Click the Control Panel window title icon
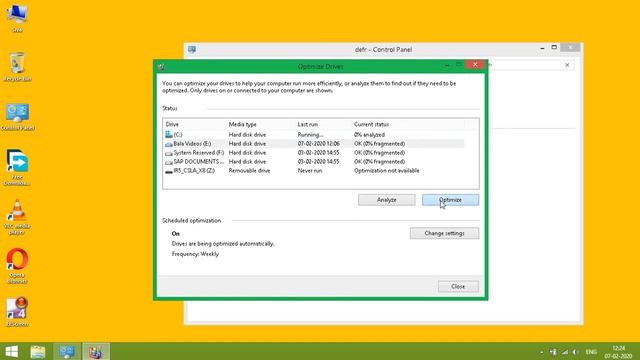Image resolution: width=640 pixels, height=360 pixels. tap(192, 49)
